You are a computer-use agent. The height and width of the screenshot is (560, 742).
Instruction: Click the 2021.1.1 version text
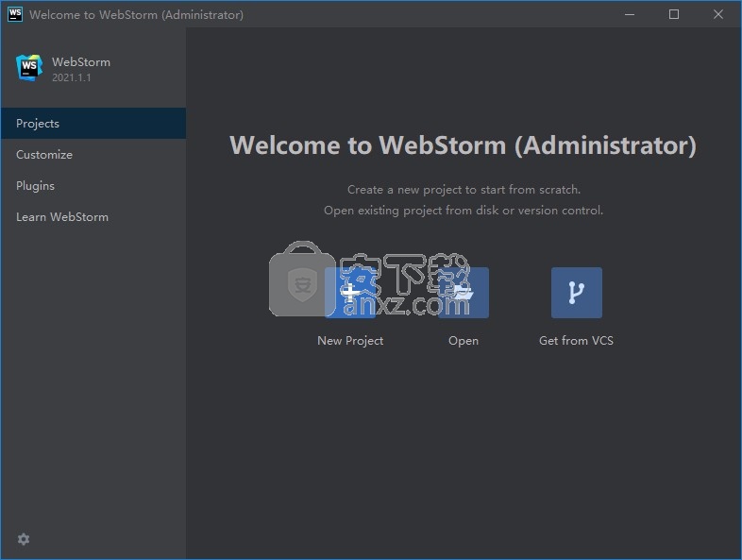point(72,77)
